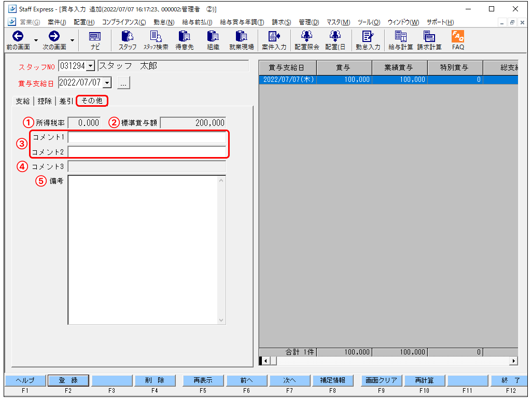Image resolution: width=532 pixels, height=398 pixels.
Task: Open the ナビ navigation icon
Action: [x=95, y=36]
